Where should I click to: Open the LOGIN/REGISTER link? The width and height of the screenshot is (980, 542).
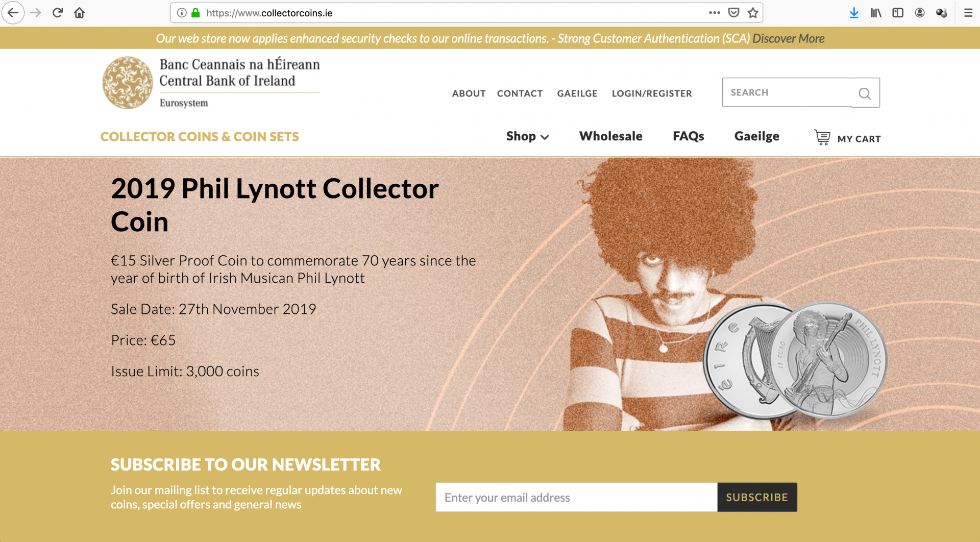652,93
